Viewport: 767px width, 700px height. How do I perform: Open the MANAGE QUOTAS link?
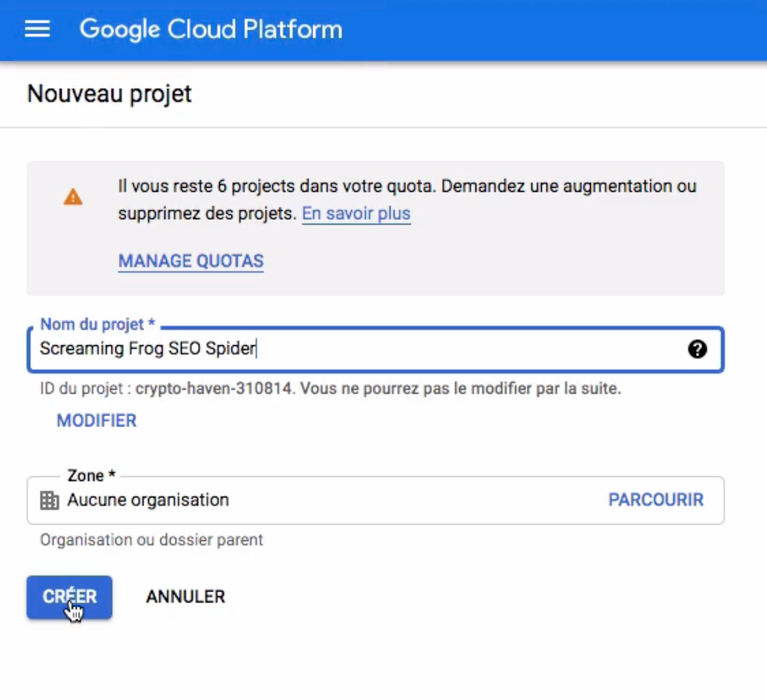tap(191, 260)
